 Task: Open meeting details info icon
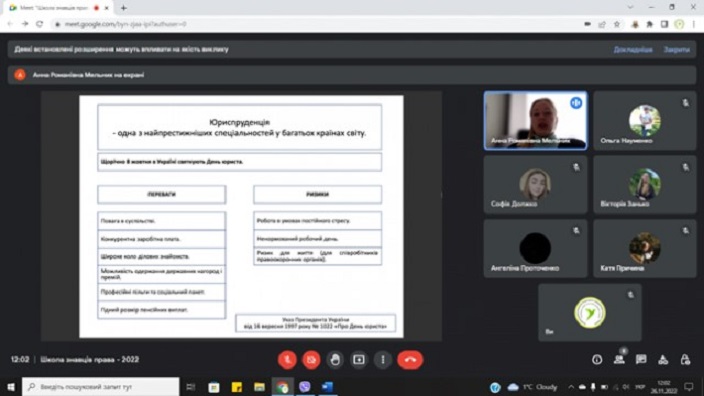(597, 360)
